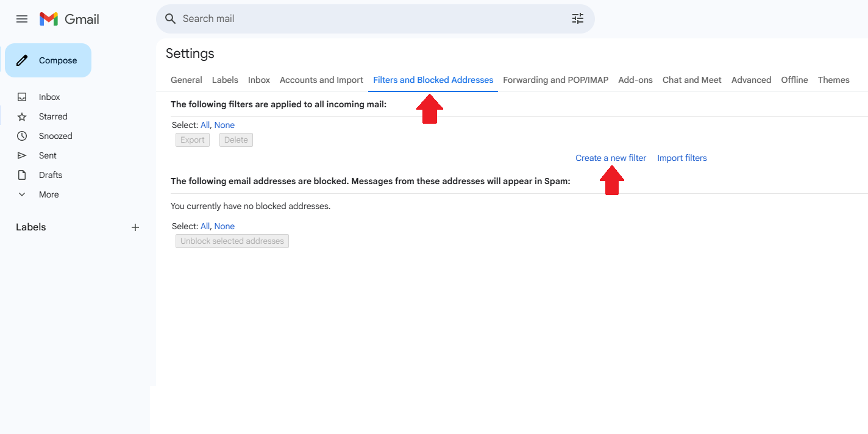The image size is (868, 434).
Task: Create a new label with plus icon
Action: click(135, 227)
